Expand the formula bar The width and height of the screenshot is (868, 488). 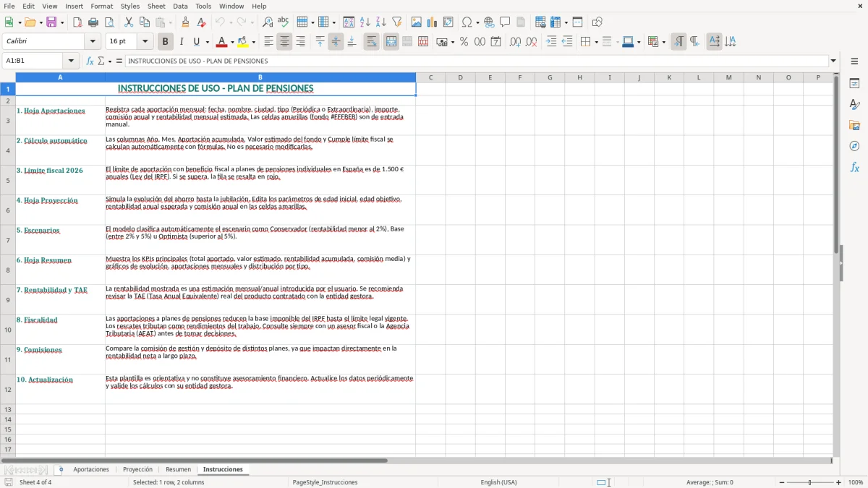[833, 61]
